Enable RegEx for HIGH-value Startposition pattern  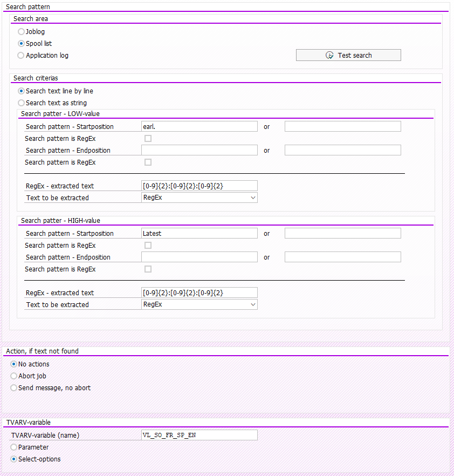pyautogui.click(x=148, y=245)
